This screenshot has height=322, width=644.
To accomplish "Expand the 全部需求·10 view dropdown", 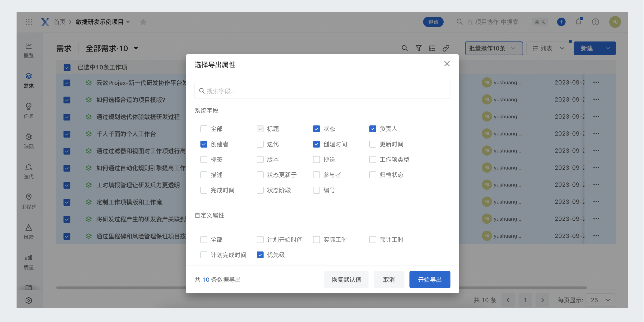I will [x=136, y=48].
